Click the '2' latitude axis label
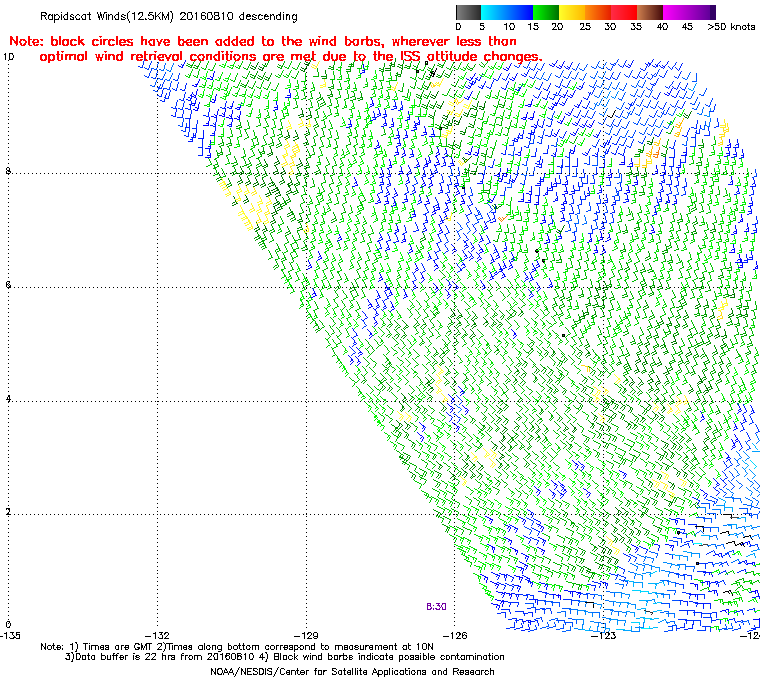The width and height of the screenshot is (760, 688). (8, 512)
